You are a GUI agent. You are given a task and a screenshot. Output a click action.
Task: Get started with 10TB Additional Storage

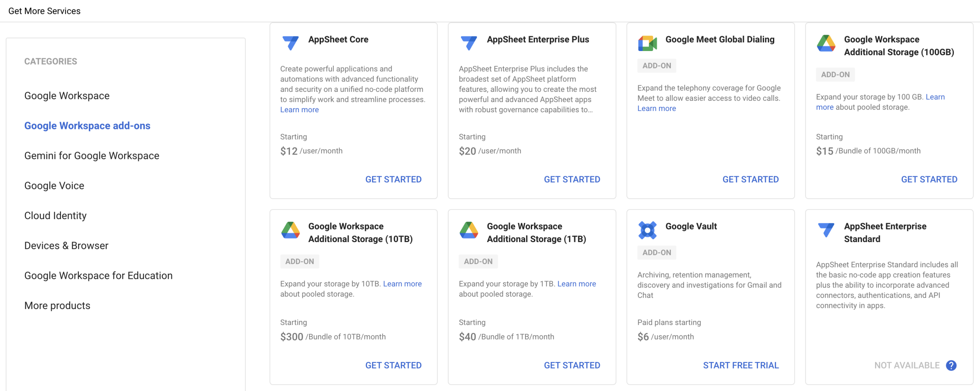point(394,365)
